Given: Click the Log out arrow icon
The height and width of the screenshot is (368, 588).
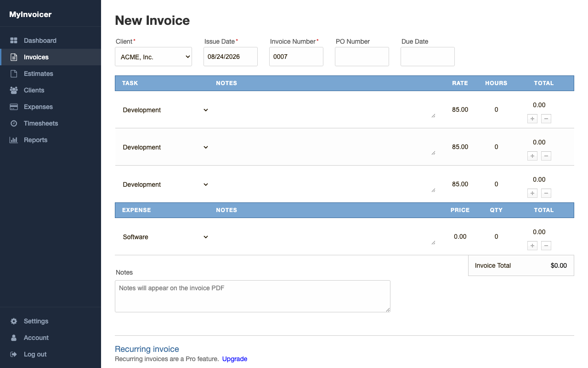Looking at the screenshot, I should (x=14, y=354).
